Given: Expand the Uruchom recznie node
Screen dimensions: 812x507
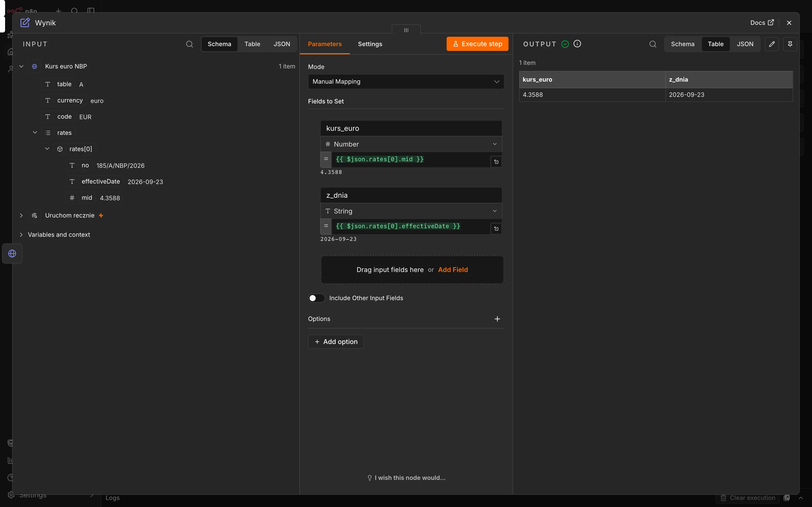Looking at the screenshot, I should [21, 215].
